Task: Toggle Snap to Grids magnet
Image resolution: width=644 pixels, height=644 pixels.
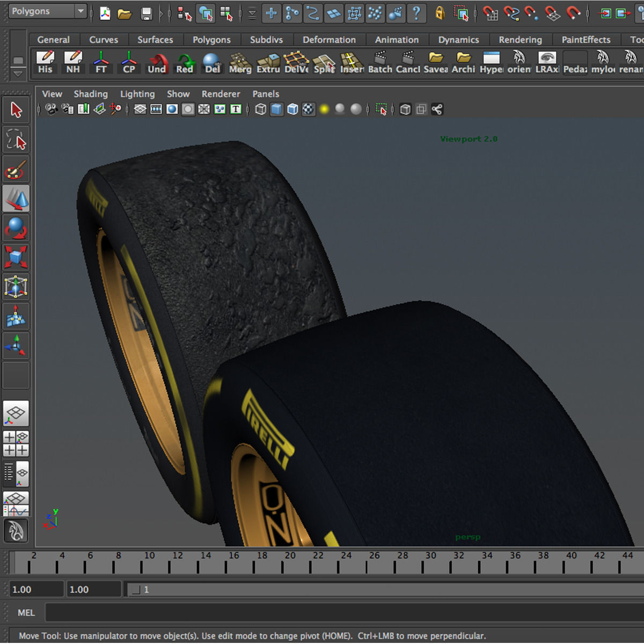Action: [490, 13]
